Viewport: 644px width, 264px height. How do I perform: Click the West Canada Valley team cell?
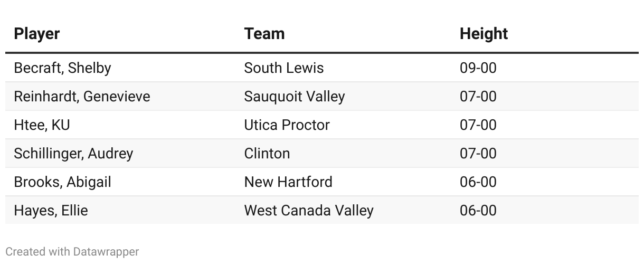309,211
